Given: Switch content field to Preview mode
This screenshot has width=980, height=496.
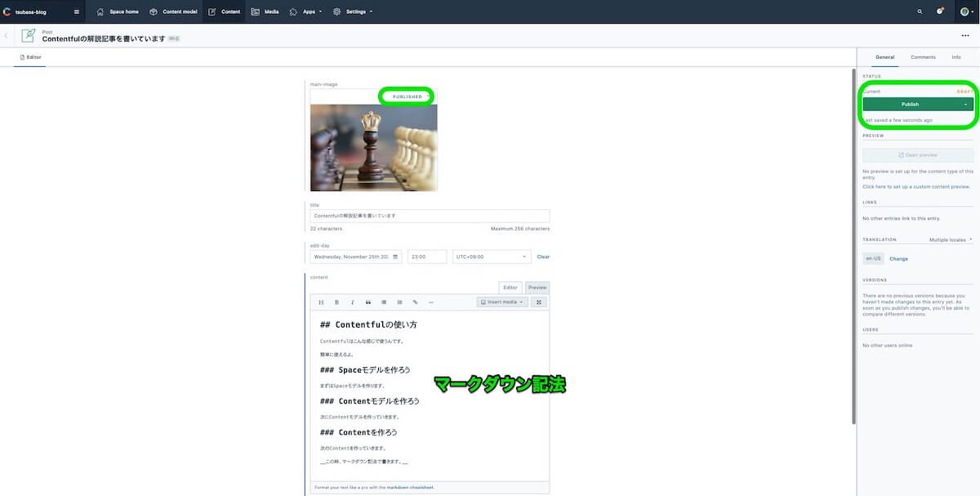Looking at the screenshot, I should pyautogui.click(x=537, y=288).
